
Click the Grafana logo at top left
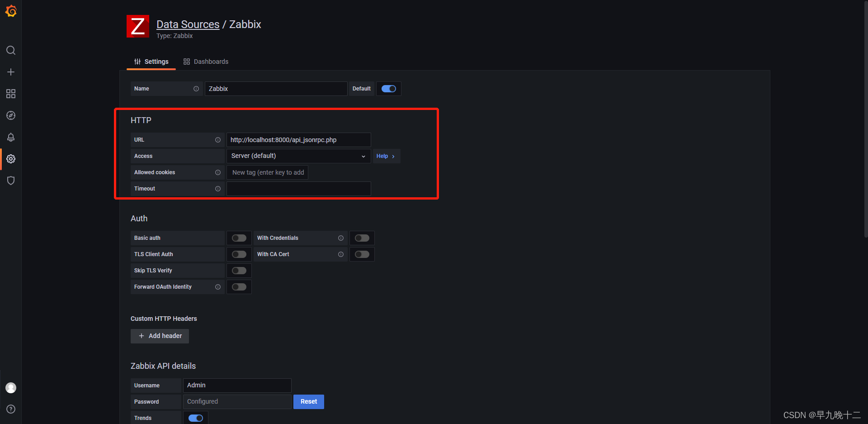point(11,11)
